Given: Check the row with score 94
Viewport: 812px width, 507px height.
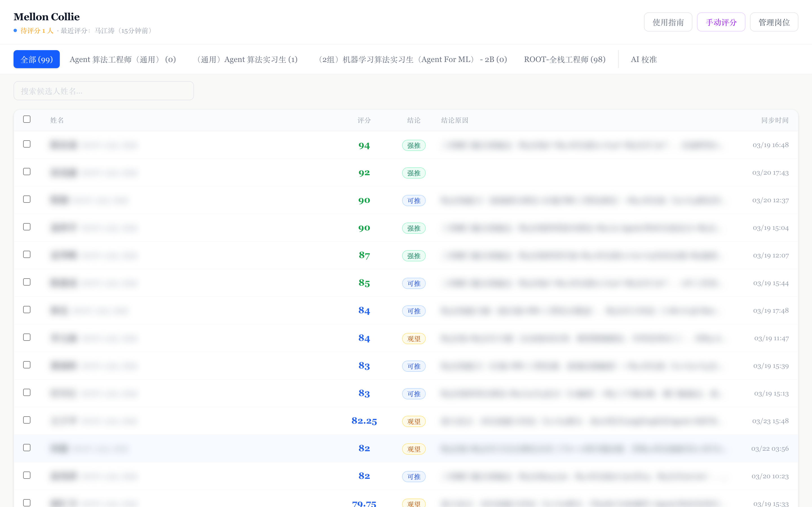Looking at the screenshot, I should click(27, 144).
